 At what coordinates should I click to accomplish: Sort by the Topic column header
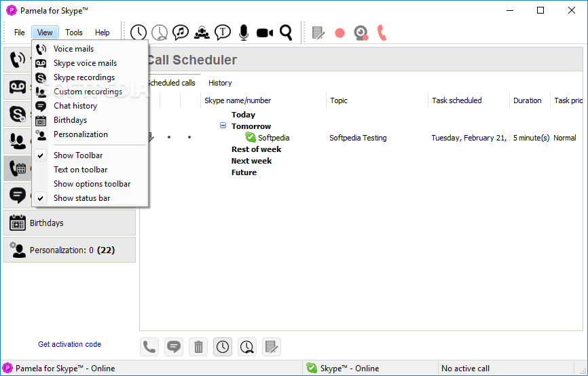coord(377,100)
